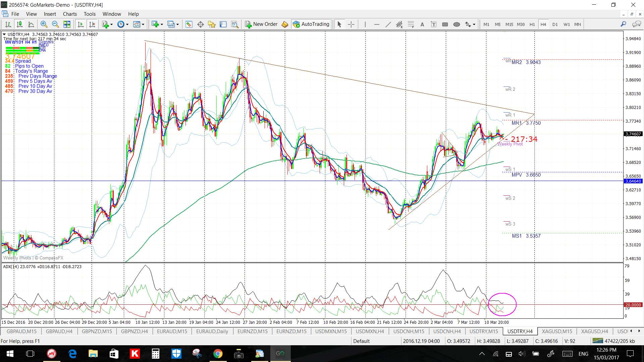Viewport: 644px width, 362px height.
Task: Open the Charts menu
Action: (x=70, y=14)
